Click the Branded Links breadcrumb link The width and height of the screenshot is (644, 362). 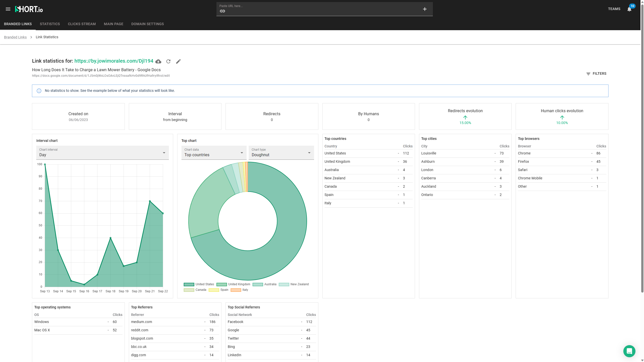click(x=15, y=37)
